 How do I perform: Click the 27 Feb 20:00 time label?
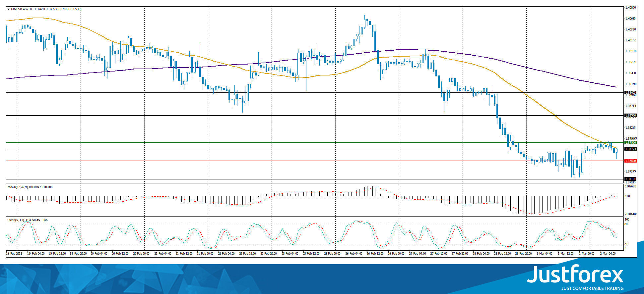click(460, 254)
